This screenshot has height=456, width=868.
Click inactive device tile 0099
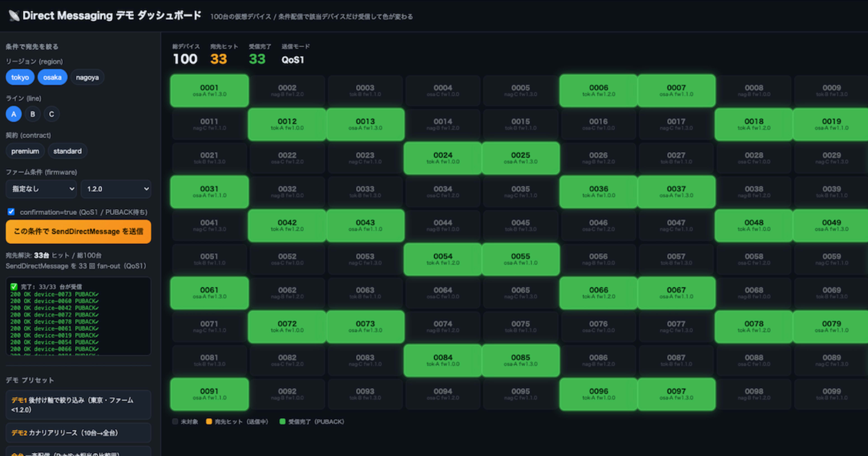832,394
